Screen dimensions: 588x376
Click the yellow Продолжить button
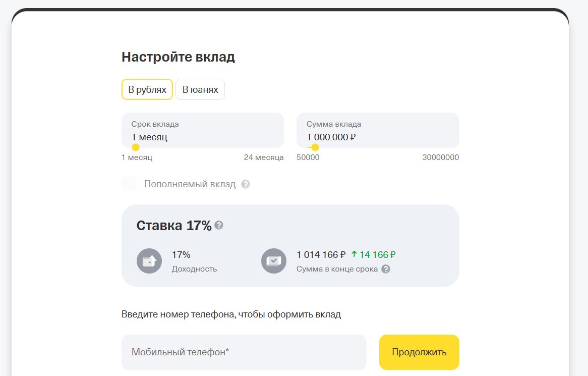[419, 352]
